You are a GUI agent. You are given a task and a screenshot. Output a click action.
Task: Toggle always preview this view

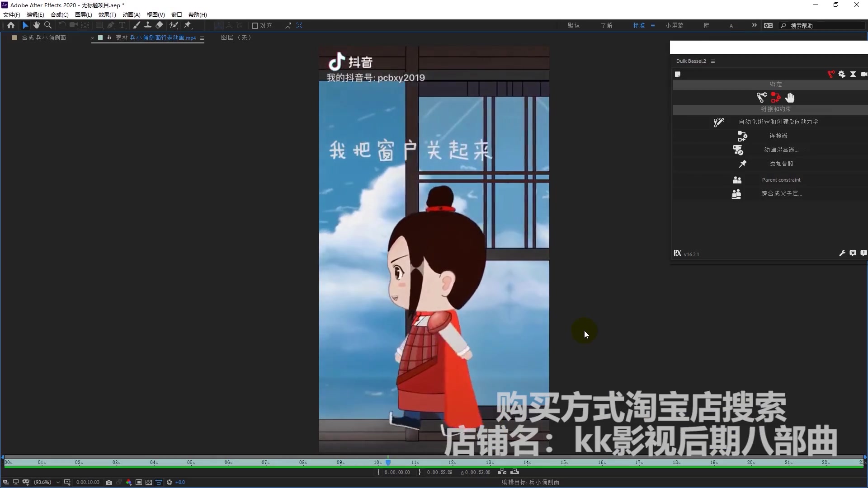(x=6, y=482)
